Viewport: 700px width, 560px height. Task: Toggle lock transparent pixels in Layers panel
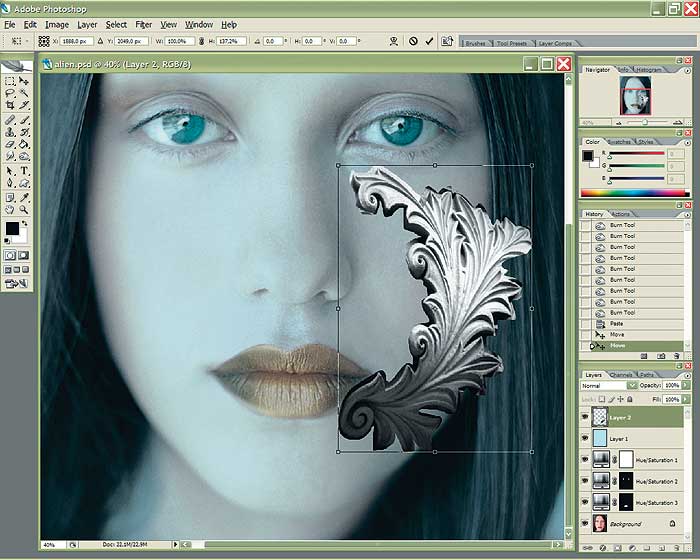click(602, 399)
